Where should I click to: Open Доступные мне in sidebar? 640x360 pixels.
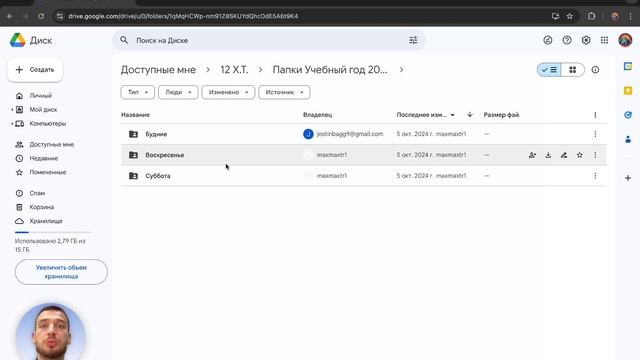click(51, 144)
